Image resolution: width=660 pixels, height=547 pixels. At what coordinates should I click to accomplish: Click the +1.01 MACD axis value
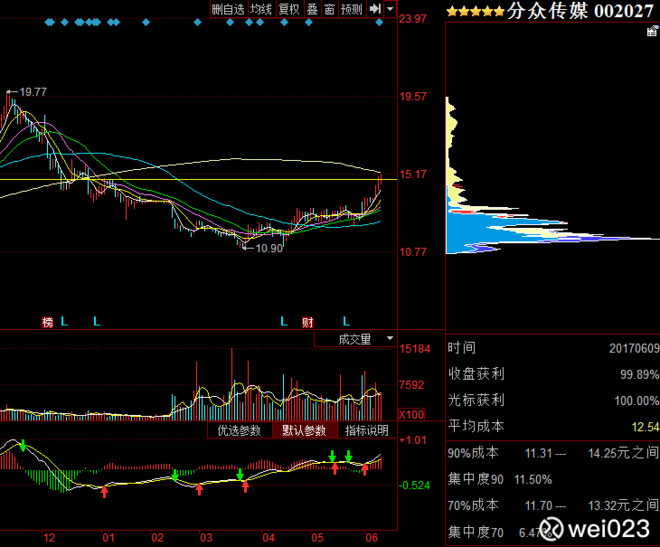(413, 440)
